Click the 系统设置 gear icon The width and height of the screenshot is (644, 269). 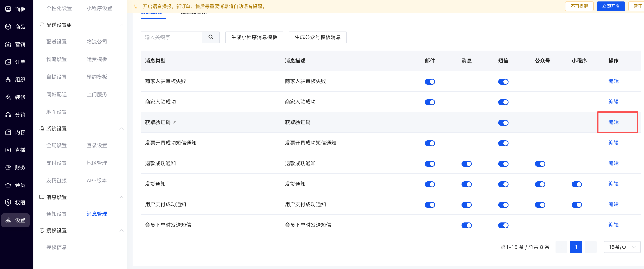click(42, 129)
